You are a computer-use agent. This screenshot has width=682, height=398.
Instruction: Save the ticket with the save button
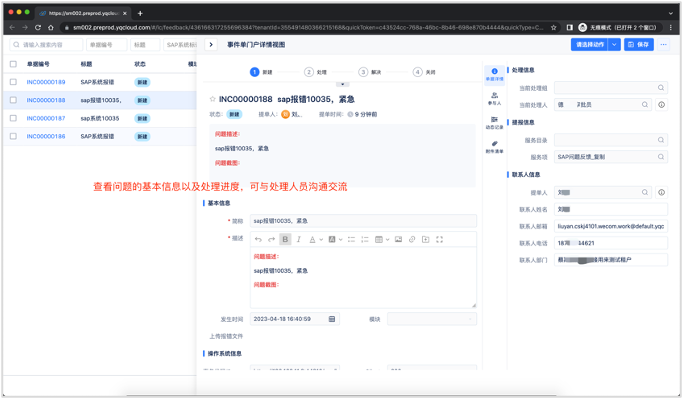point(639,44)
